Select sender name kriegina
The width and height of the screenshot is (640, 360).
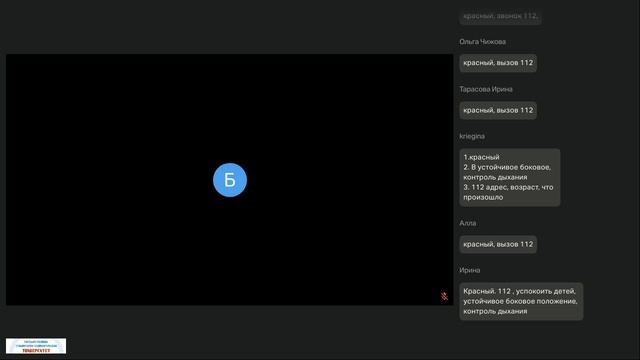(472, 136)
